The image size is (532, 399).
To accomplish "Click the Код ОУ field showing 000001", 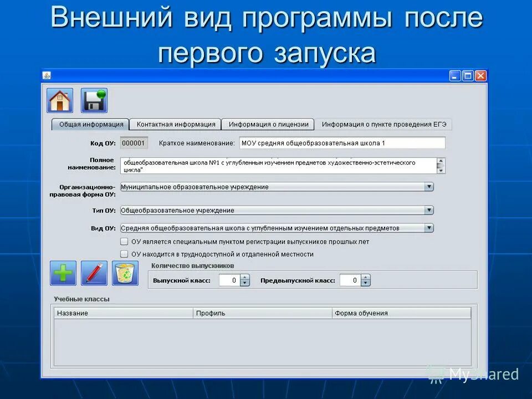I will 134,143.
